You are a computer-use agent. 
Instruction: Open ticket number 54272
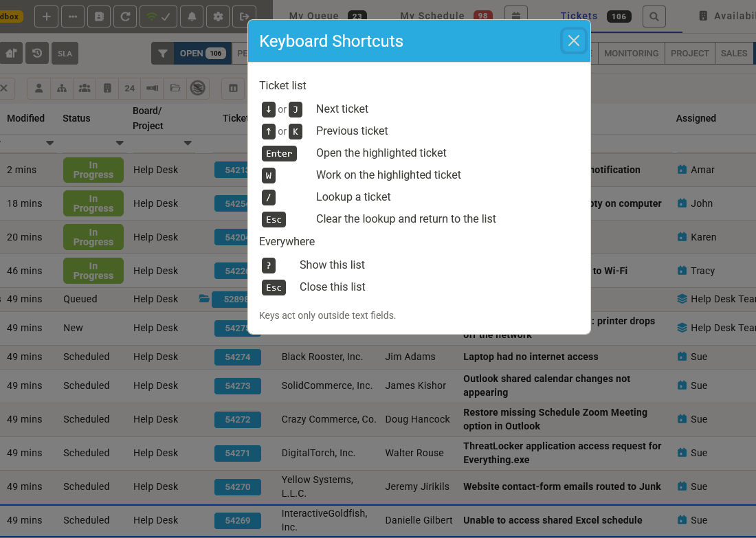[238, 419]
